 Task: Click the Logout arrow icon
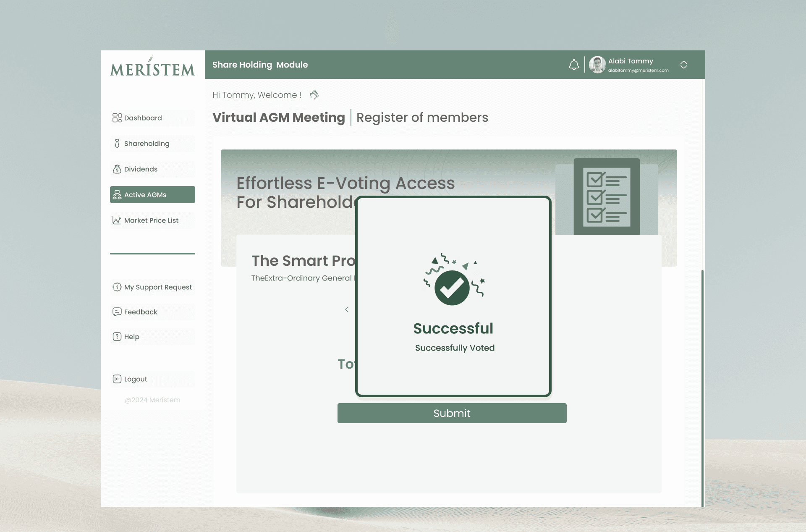coord(117,379)
